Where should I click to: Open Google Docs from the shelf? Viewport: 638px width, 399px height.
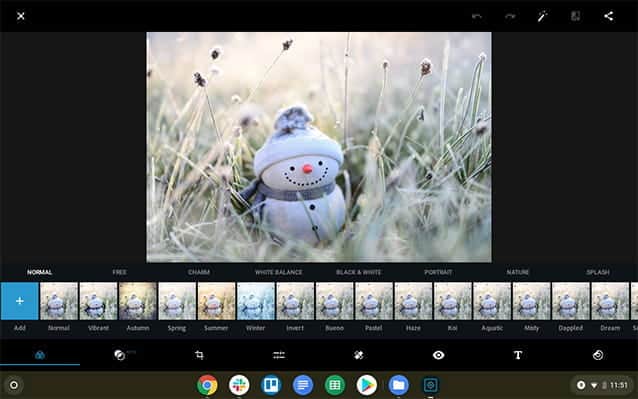[x=303, y=385]
